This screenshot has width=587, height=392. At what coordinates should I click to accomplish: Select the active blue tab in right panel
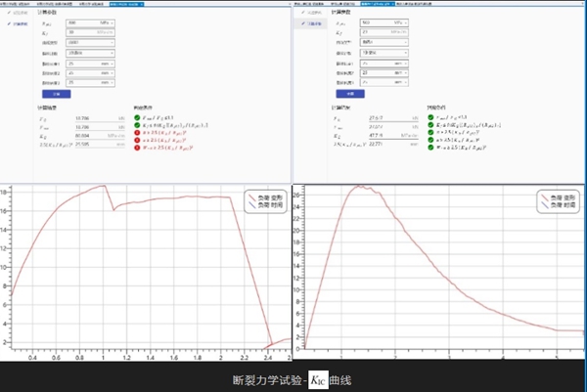tap(378, 4)
